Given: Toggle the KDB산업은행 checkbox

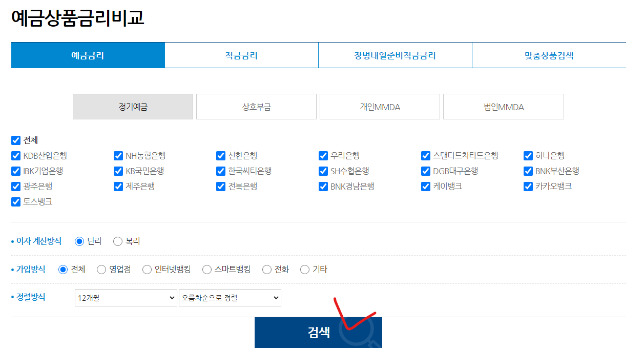Looking at the screenshot, I should pos(16,156).
